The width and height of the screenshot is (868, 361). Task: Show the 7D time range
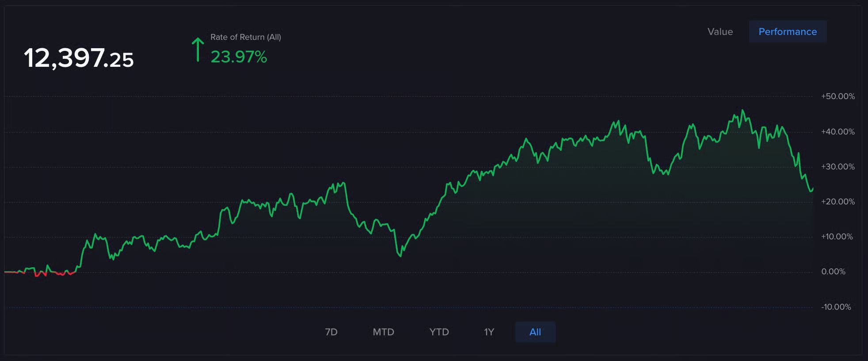[x=331, y=332]
